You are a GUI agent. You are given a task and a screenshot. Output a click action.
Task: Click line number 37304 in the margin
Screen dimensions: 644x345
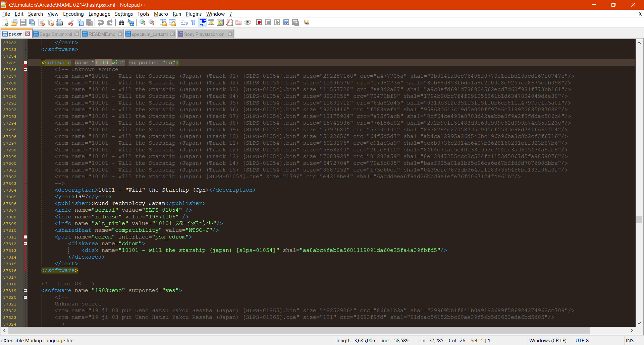10,190
